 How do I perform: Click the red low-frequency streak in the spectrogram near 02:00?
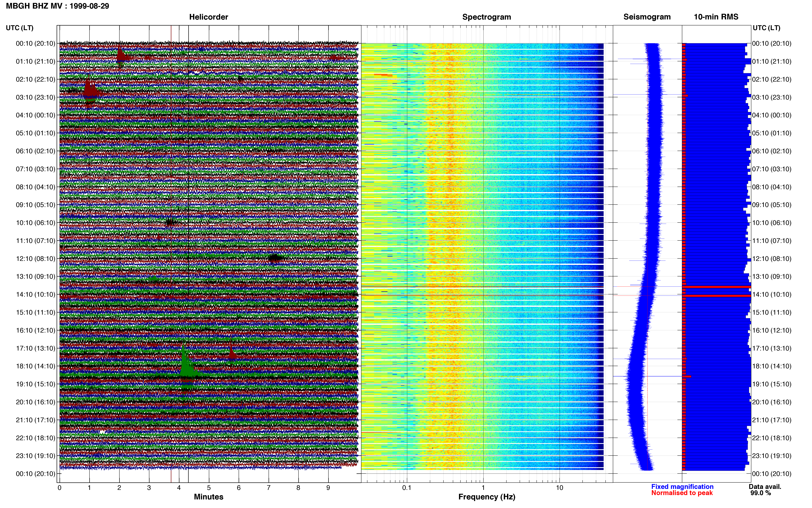[383, 75]
